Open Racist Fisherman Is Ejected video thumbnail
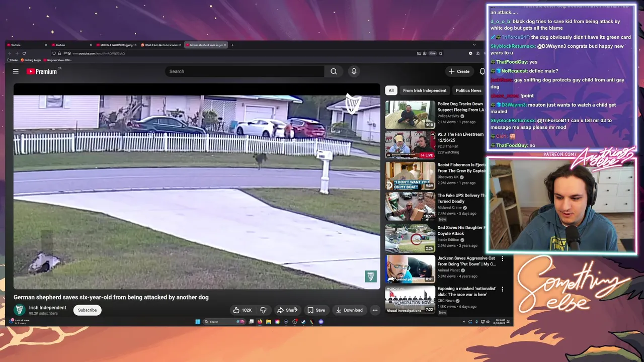Viewport: 644px width, 362px height. coord(410,176)
